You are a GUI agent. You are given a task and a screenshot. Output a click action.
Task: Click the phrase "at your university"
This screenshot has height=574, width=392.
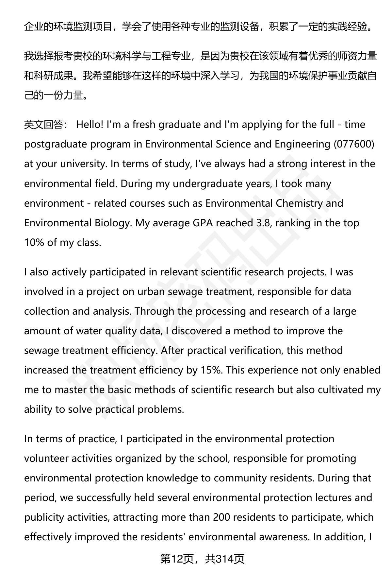[x=65, y=164]
